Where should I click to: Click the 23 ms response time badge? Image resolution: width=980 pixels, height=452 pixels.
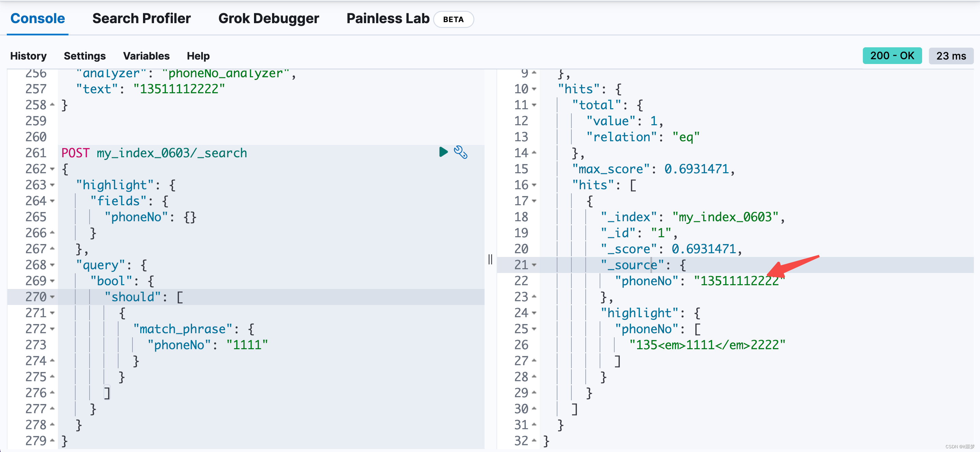[x=951, y=56]
